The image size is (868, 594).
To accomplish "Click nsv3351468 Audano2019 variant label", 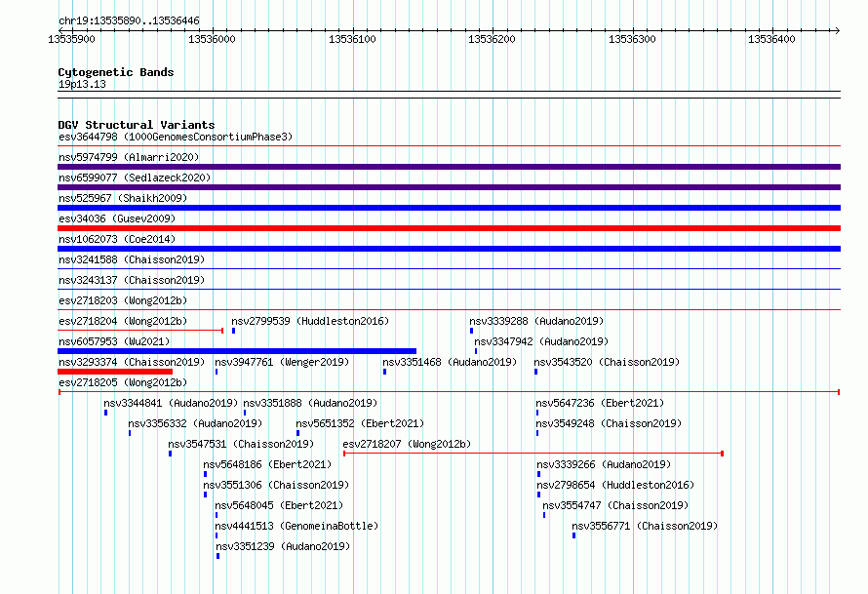I will [450, 362].
